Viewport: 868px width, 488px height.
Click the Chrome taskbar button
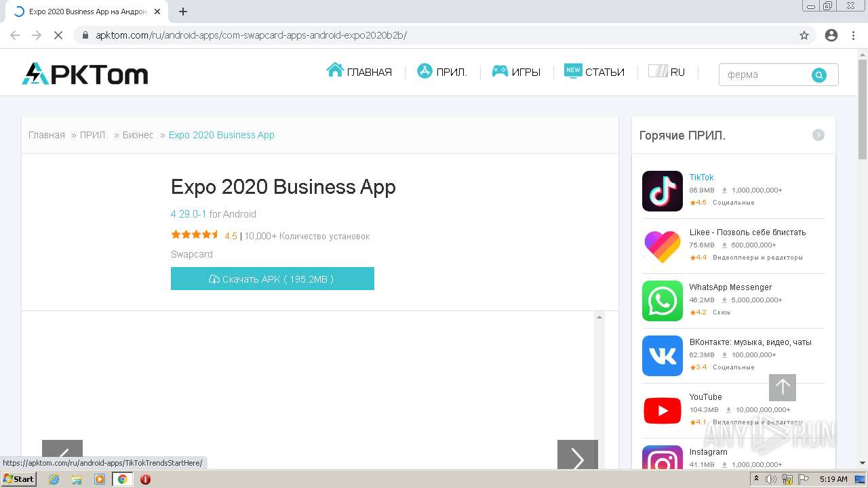(122, 479)
